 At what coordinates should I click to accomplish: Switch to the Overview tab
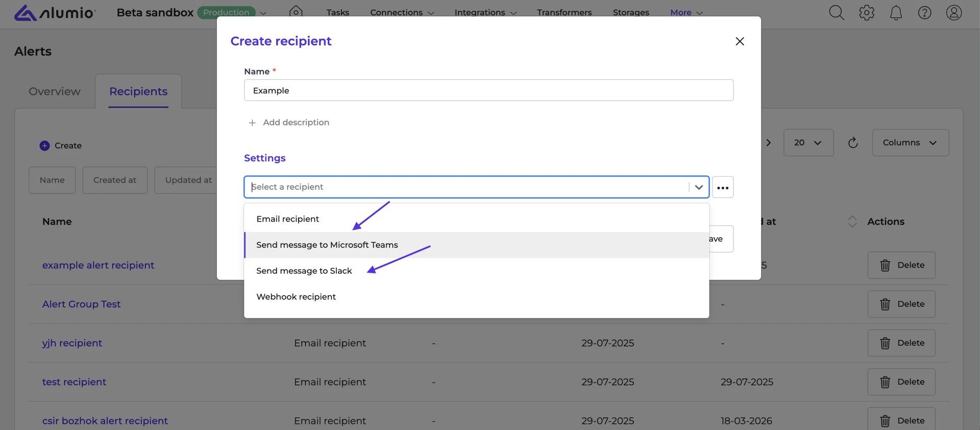55,91
